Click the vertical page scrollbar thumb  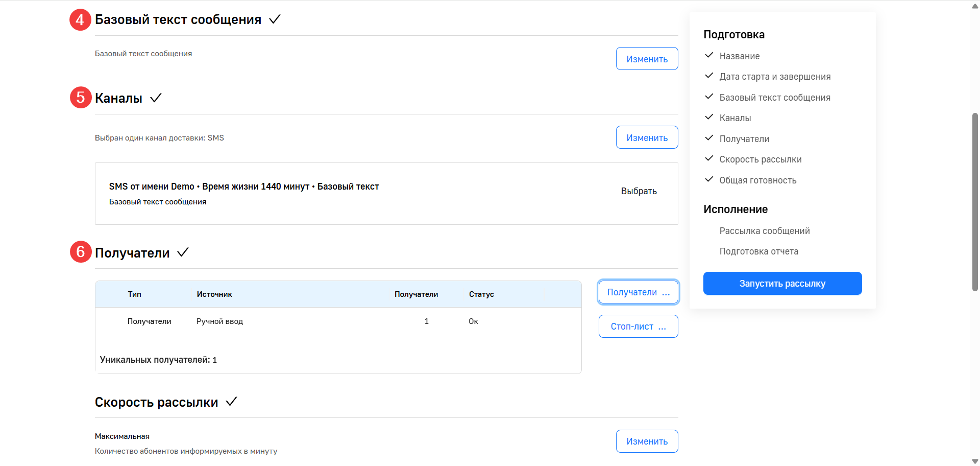point(975,202)
